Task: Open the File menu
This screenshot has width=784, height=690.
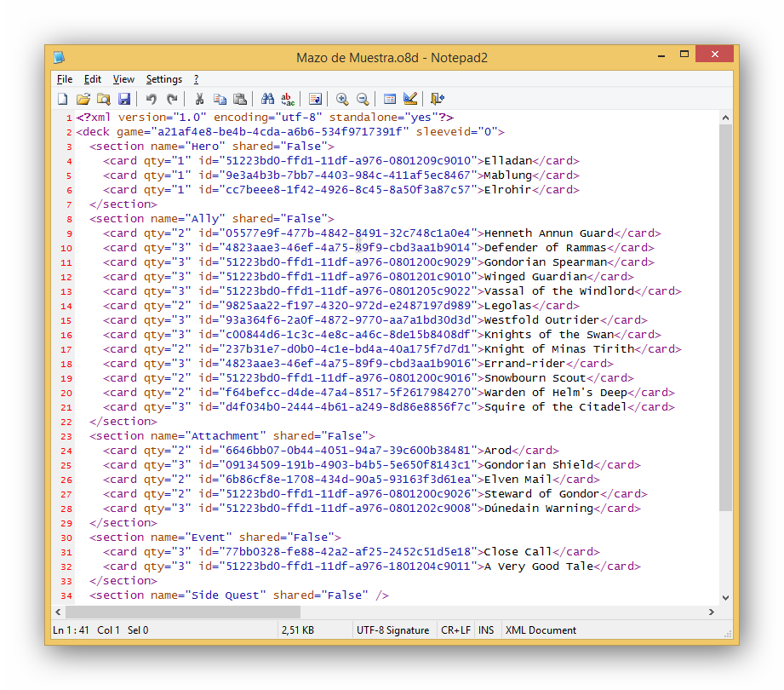Action: tap(65, 79)
